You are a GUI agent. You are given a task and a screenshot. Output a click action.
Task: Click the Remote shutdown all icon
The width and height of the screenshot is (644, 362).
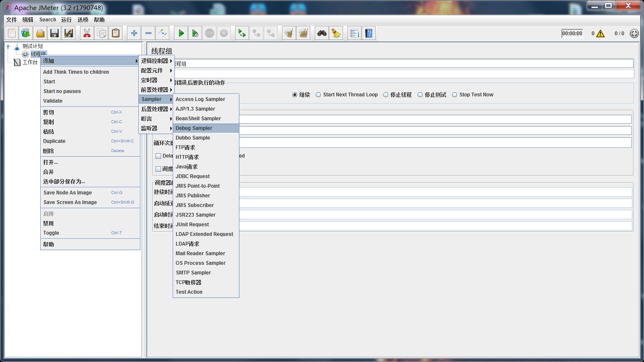click(270, 33)
